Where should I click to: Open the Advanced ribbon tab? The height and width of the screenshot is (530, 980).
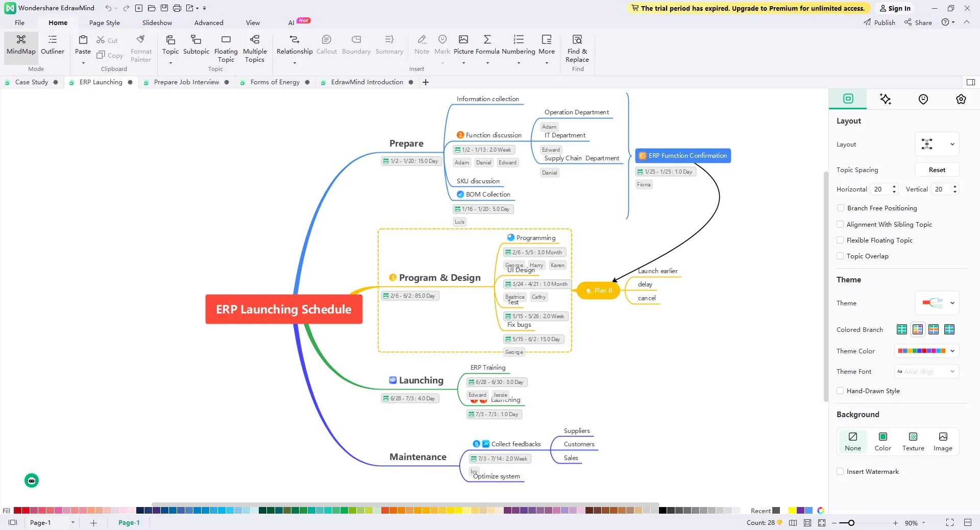(x=209, y=22)
